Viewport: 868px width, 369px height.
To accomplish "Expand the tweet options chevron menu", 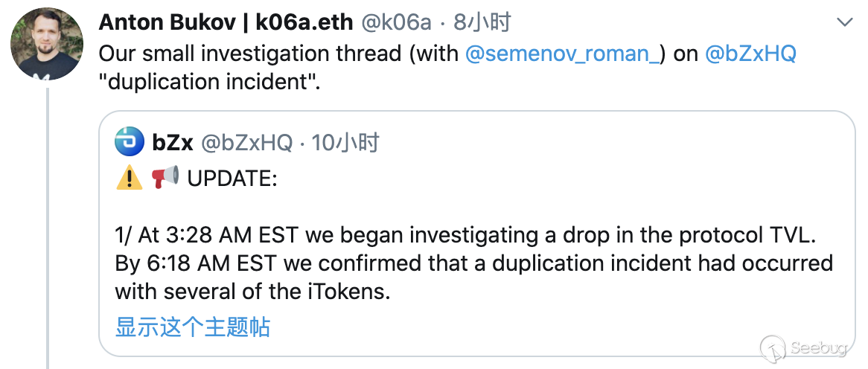I will (x=844, y=23).
